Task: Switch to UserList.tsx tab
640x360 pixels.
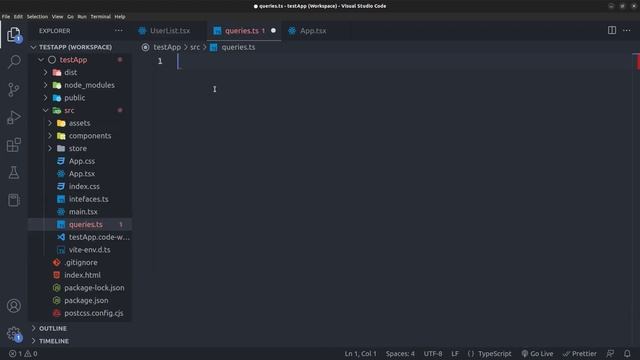Action: click(x=169, y=31)
